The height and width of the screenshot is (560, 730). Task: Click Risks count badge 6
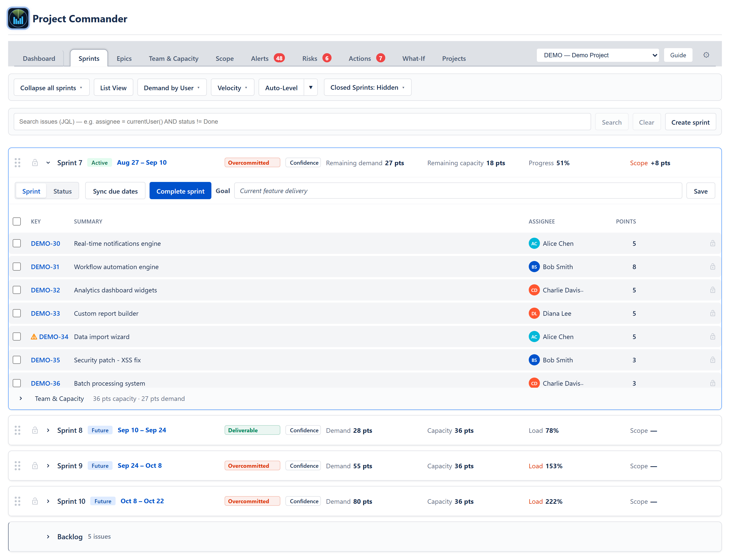(x=327, y=58)
